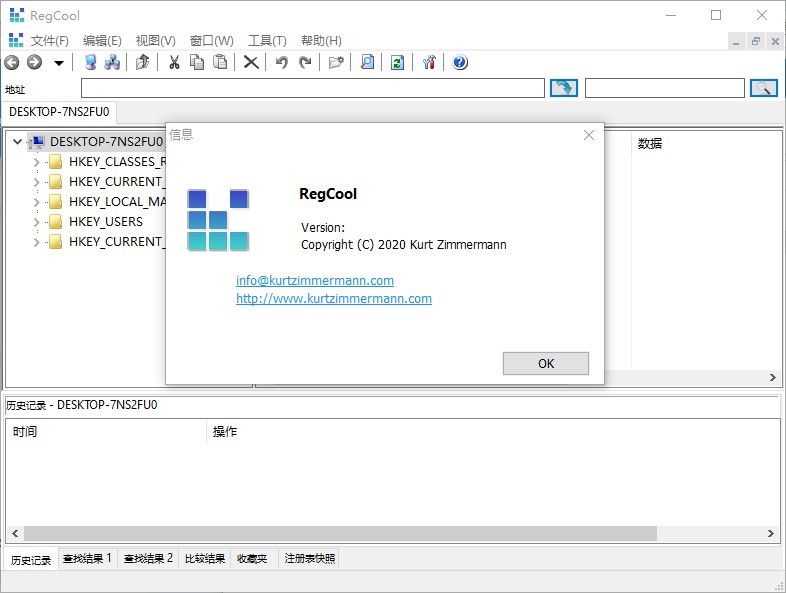Click the Undo arrow icon

point(282,62)
